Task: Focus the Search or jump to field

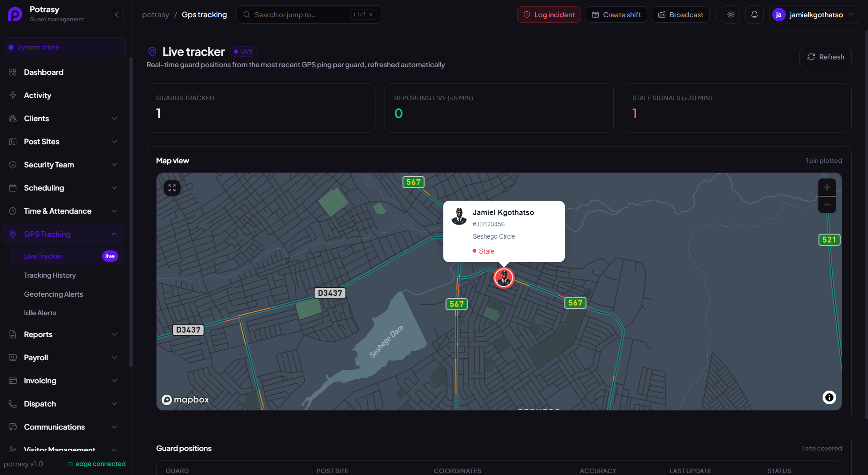Action: 308,15
